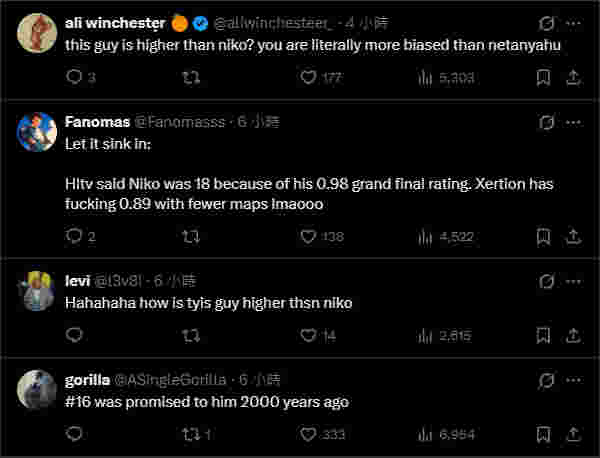This screenshot has width=600, height=458.
Task: Click ali winchester's profile picture
Action: tap(39, 31)
